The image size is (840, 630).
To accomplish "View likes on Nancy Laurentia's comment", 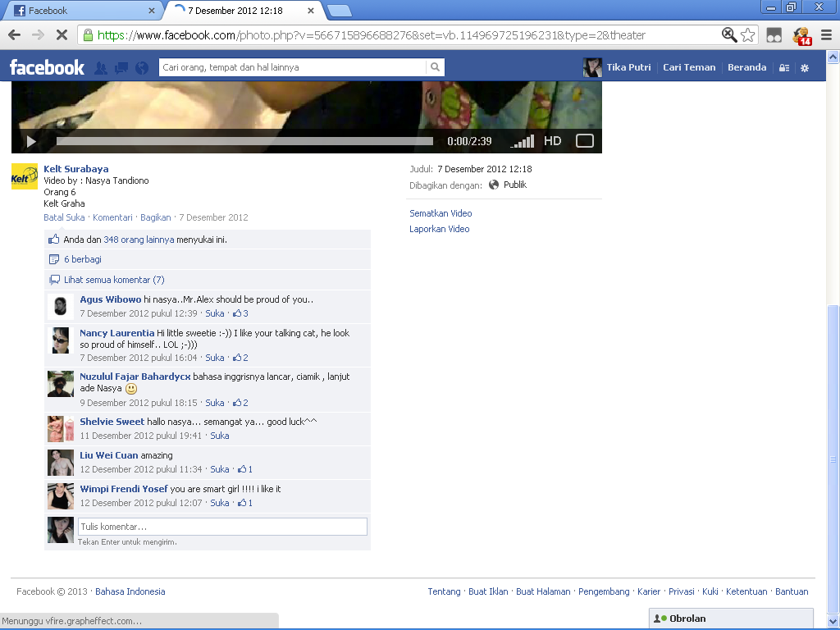I will pos(240,358).
